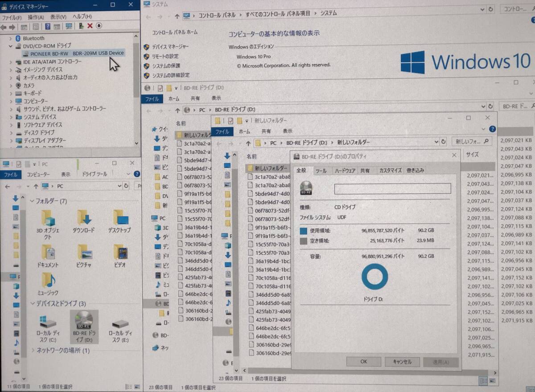The height and width of the screenshot is (392, 535).
Task: Open ヘルプ(H) menu in Device Manager
Action: point(82,17)
